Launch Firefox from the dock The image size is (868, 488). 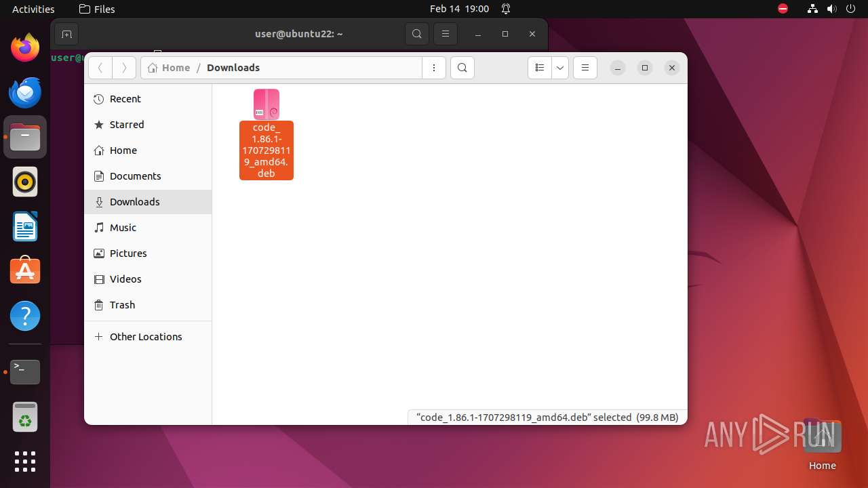(x=25, y=48)
